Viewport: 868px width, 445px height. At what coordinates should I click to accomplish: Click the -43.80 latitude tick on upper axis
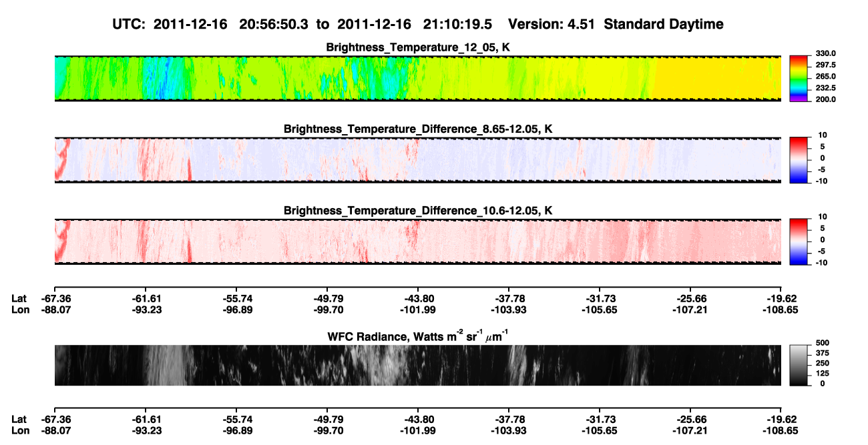[418, 298]
